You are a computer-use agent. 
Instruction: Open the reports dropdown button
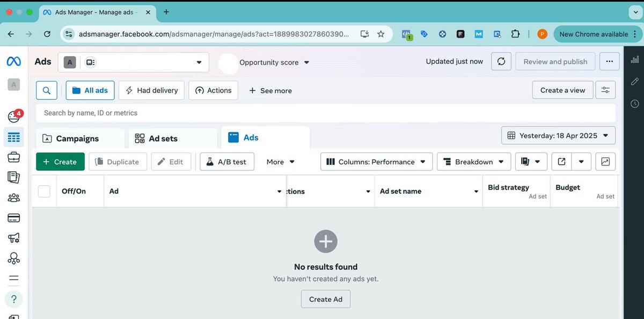(531, 162)
